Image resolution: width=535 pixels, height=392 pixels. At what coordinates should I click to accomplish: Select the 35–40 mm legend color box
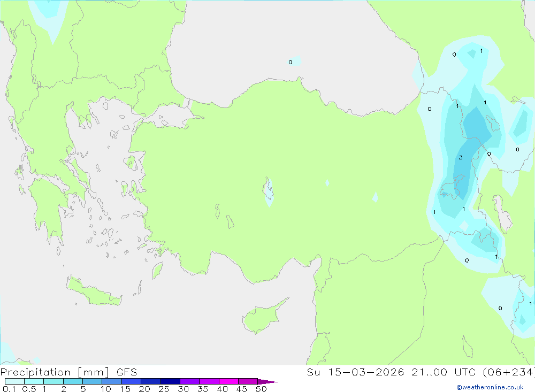(209, 381)
